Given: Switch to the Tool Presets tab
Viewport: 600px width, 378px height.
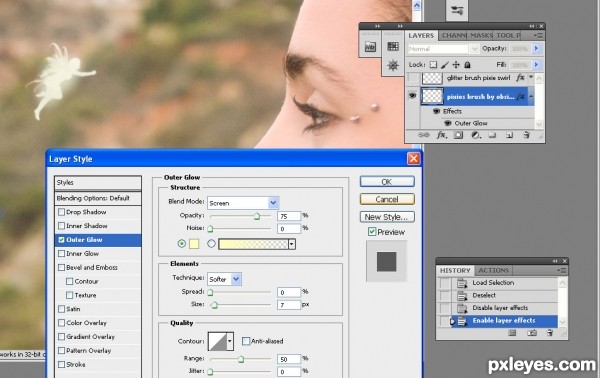Looking at the screenshot, I should (x=508, y=36).
